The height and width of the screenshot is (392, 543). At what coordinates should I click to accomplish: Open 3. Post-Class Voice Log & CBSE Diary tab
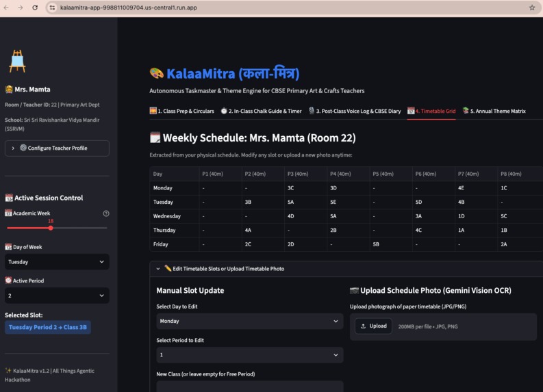[355, 111]
